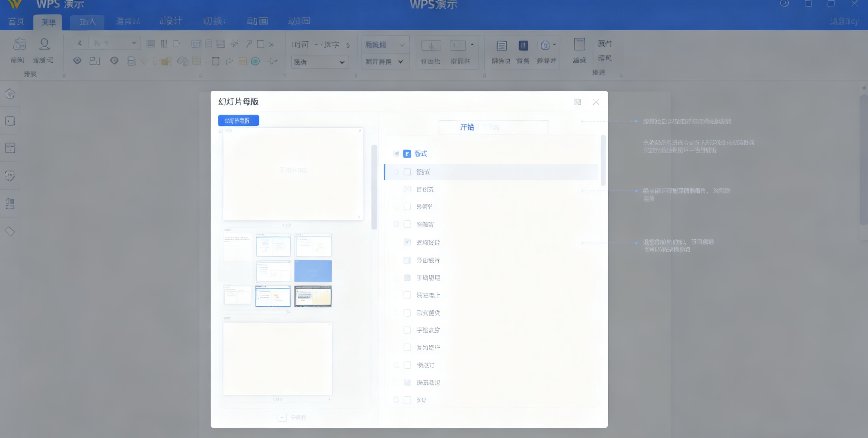This screenshot has width=868, height=438.
Task: Switch to the 插入 ribbon tab
Action: (x=87, y=22)
